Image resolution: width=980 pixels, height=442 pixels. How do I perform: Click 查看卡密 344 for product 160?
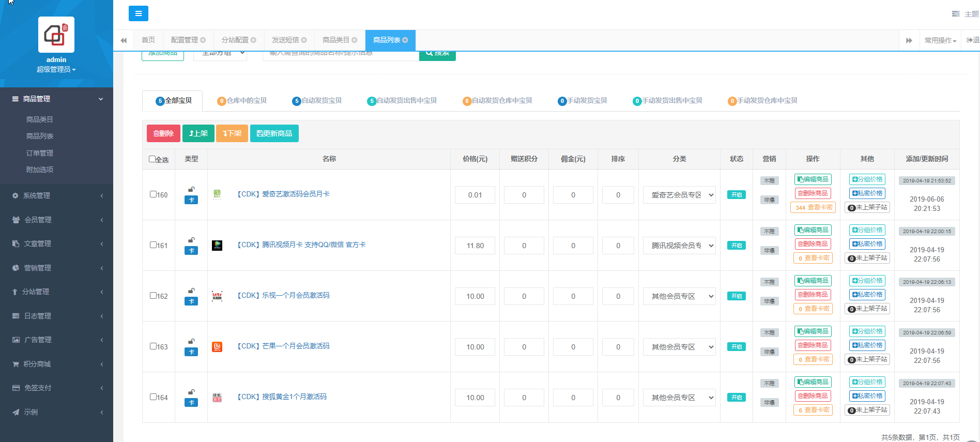[814, 207]
